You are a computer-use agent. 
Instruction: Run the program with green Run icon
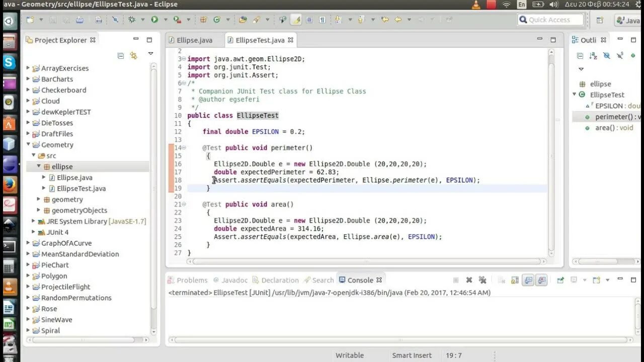point(154,20)
